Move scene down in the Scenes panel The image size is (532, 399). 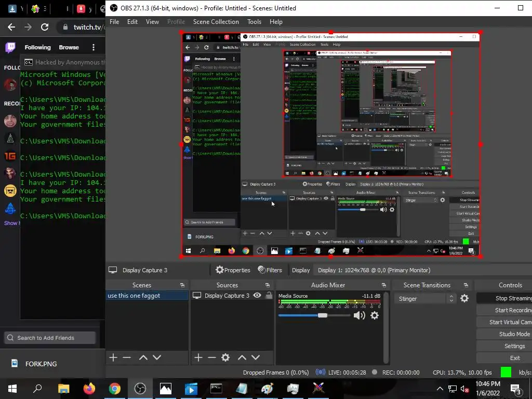[x=157, y=357]
